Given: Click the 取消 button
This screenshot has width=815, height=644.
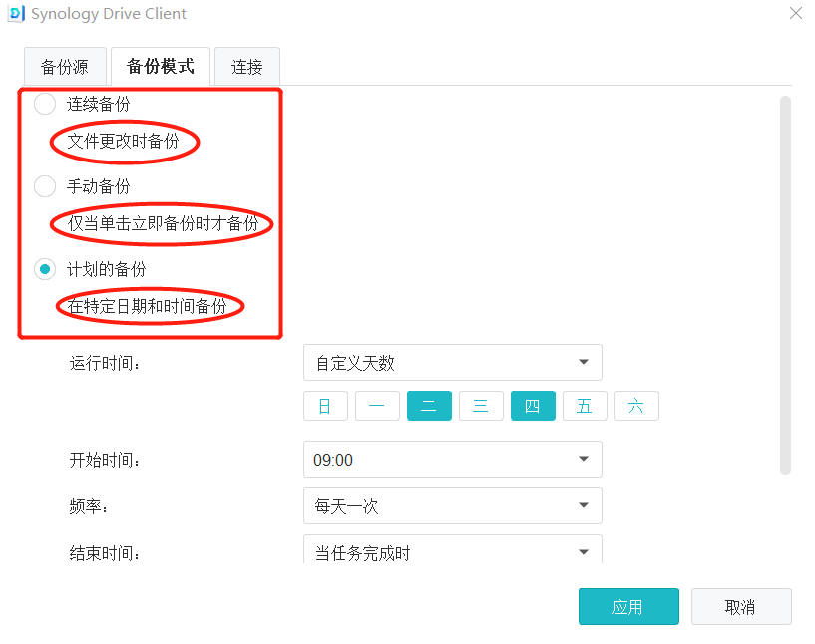Looking at the screenshot, I should (x=741, y=606).
